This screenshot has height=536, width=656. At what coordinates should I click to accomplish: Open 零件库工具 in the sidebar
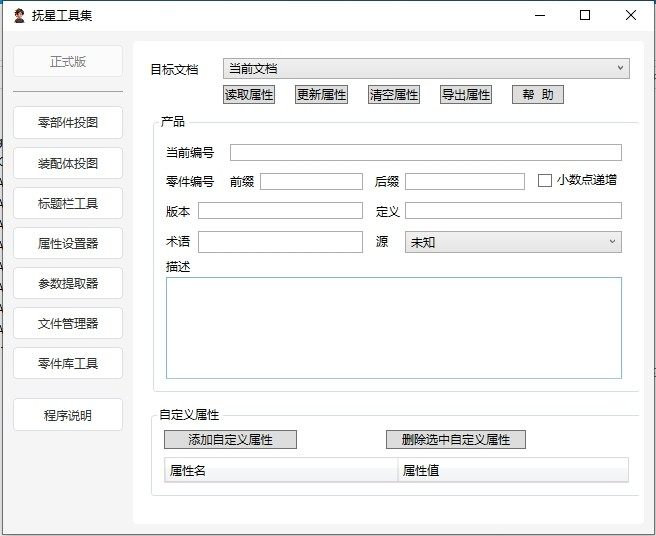(68, 363)
